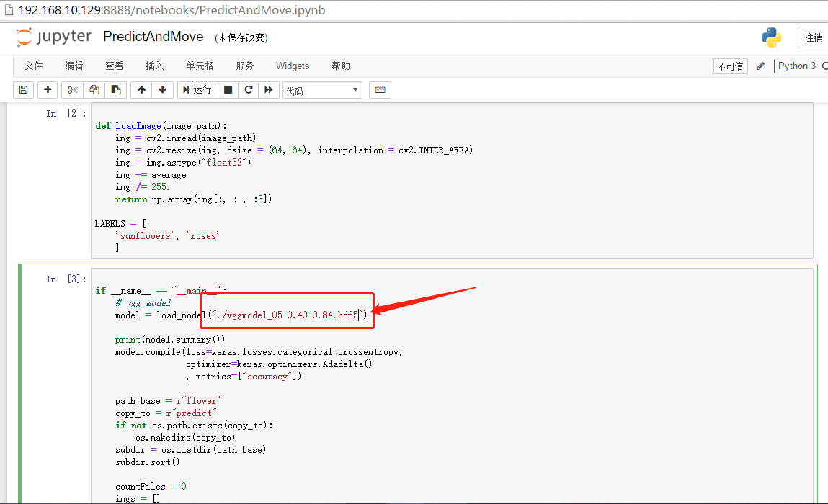Viewport: 828px width, 504px height.
Task: Interrupt the kernel with the stop icon
Action: (x=228, y=90)
